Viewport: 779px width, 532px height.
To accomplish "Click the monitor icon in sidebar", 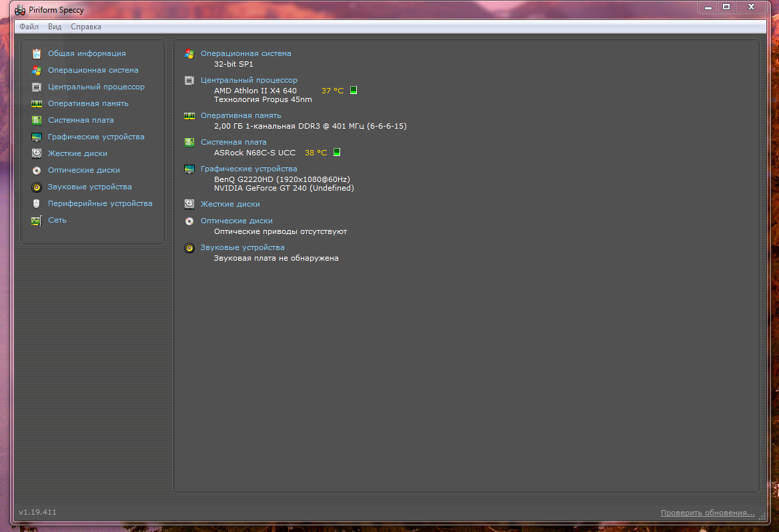I will point(36,137).
